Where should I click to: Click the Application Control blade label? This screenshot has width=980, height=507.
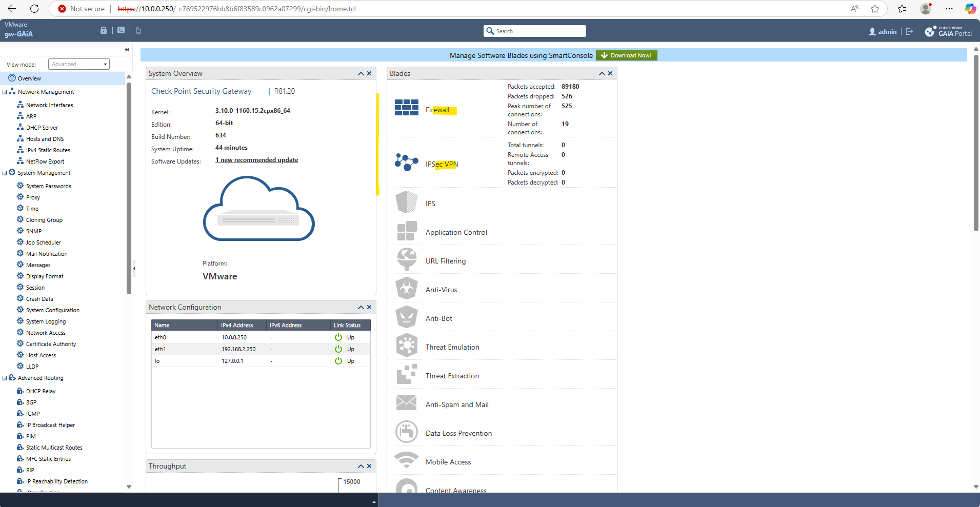tap(456, 232)
